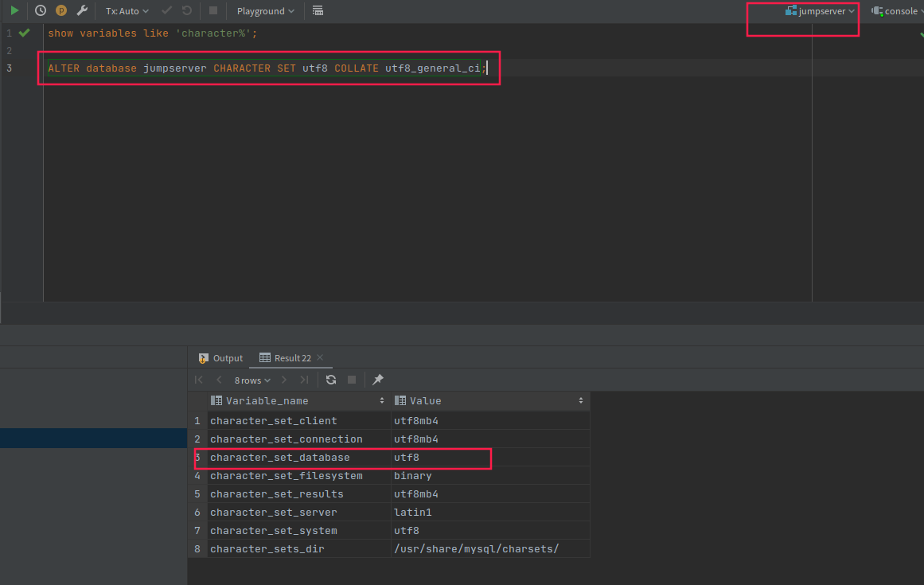Open the Tx: Auto transaction mode dropdown

click(x=126, y=10)
